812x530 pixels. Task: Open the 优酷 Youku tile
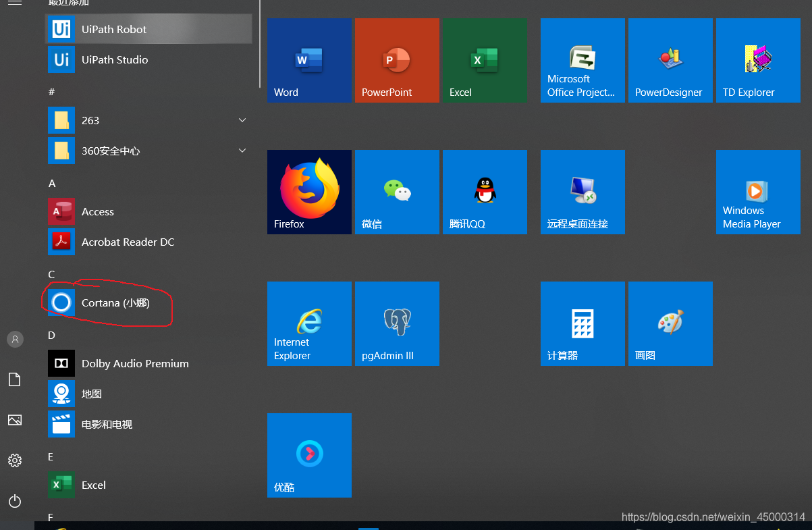click(x=309, y=455)
